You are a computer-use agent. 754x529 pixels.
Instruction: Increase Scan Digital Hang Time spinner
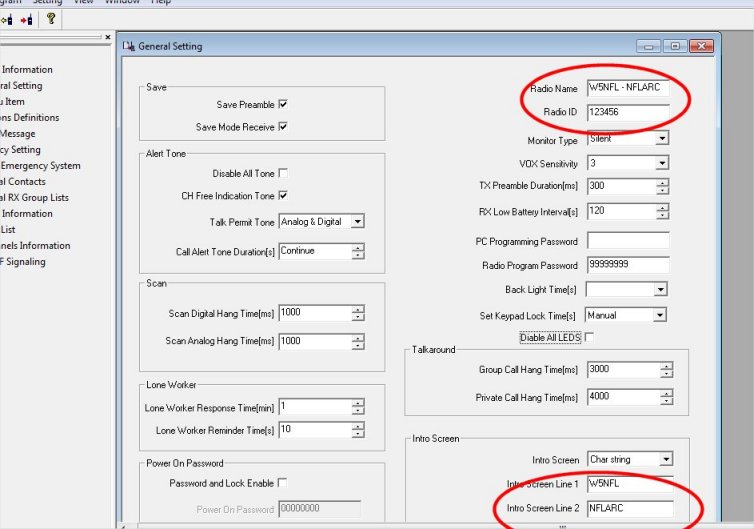(x=358, y=309)
